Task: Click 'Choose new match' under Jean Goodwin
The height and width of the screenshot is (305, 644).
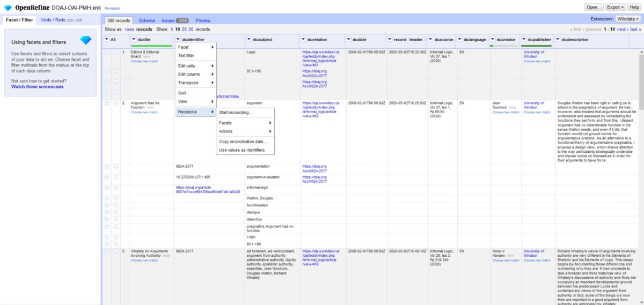Action: point(506,113)
